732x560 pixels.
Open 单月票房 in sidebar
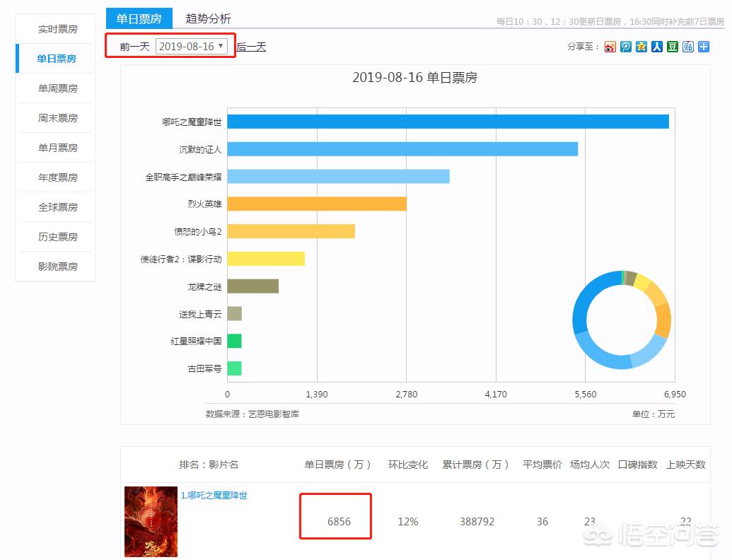coord(57,148)
